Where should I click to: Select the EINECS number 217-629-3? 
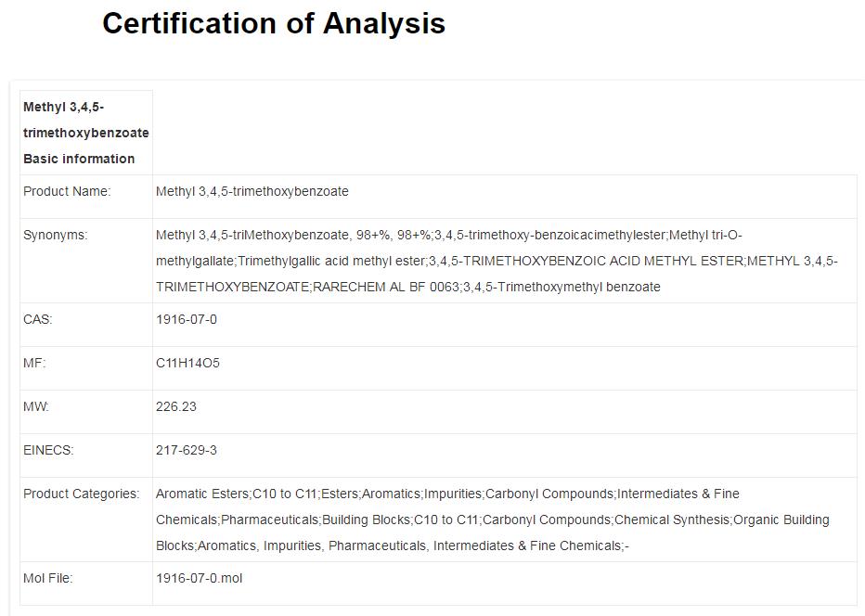[187, 450]
